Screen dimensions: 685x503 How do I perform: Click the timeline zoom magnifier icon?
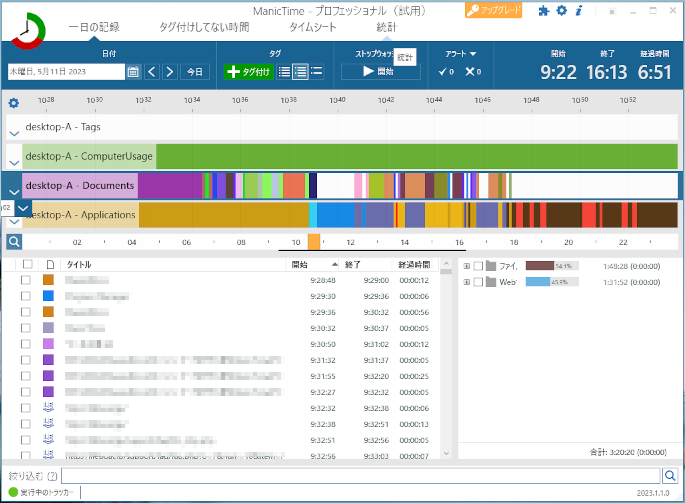coord(14,242)
